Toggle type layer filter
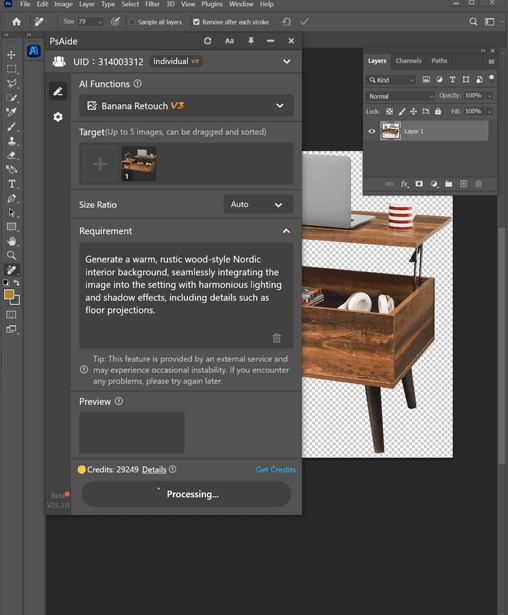This screenshot has height=615, width=508. (452, 80)
